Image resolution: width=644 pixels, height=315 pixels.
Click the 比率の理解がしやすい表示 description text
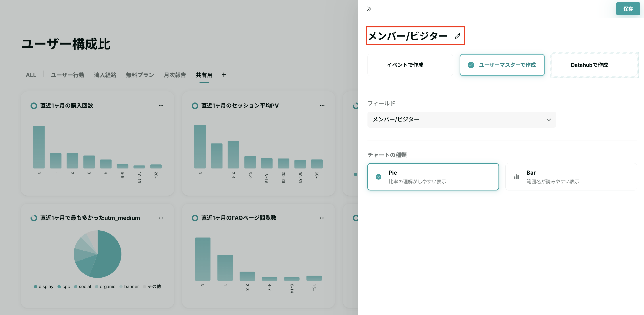coord(417,182)
